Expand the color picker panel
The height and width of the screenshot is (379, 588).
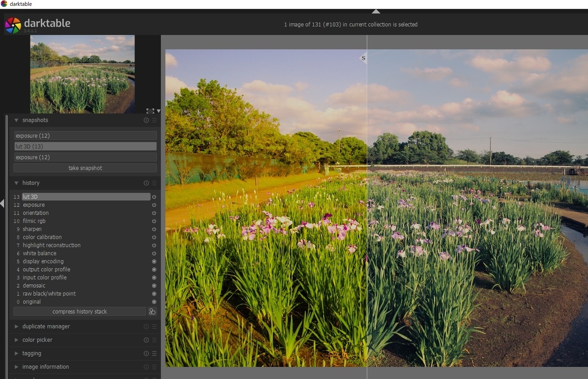point(16,340)
